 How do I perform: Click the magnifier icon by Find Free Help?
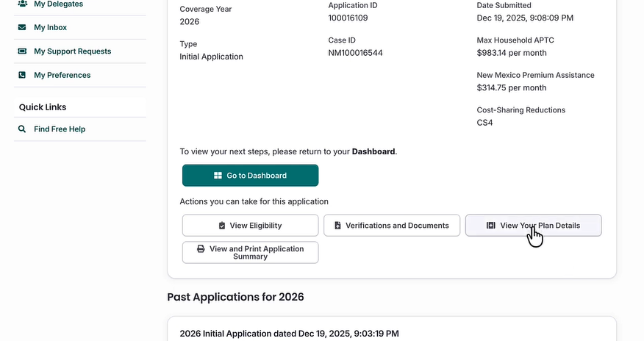(x=22, y=129)
